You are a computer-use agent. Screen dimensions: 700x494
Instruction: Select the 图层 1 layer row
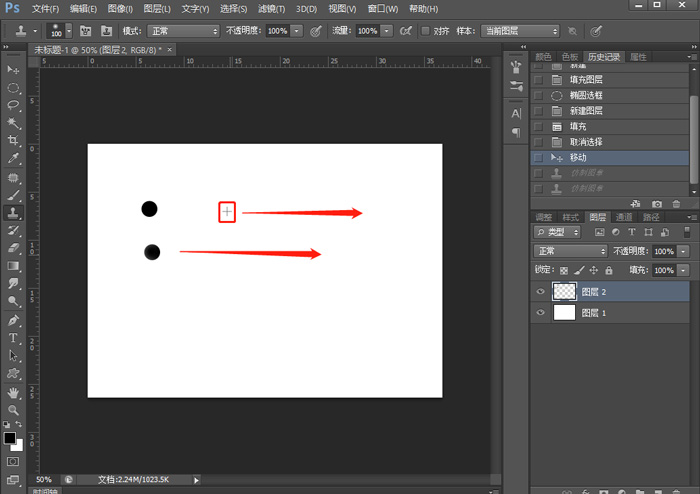point(610,313)
